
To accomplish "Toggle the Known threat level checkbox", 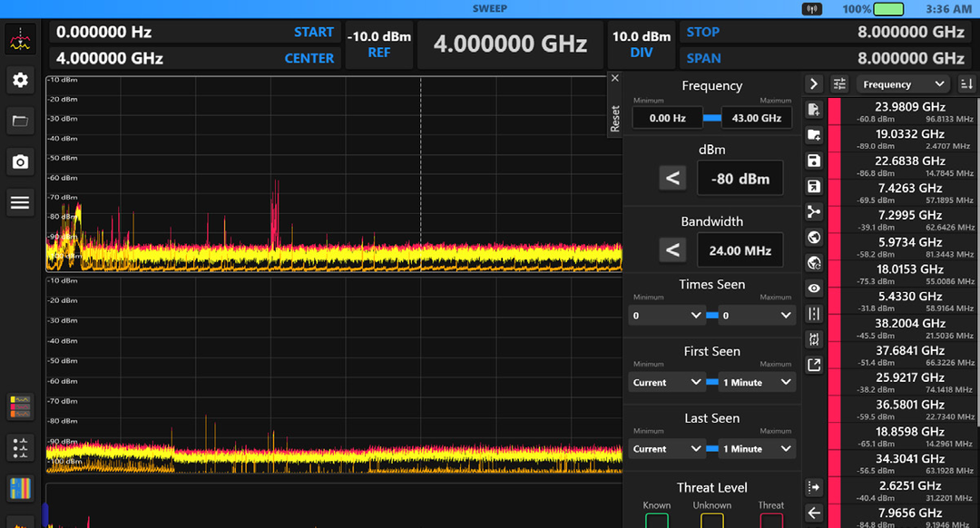I will click(x=657, y=521).
